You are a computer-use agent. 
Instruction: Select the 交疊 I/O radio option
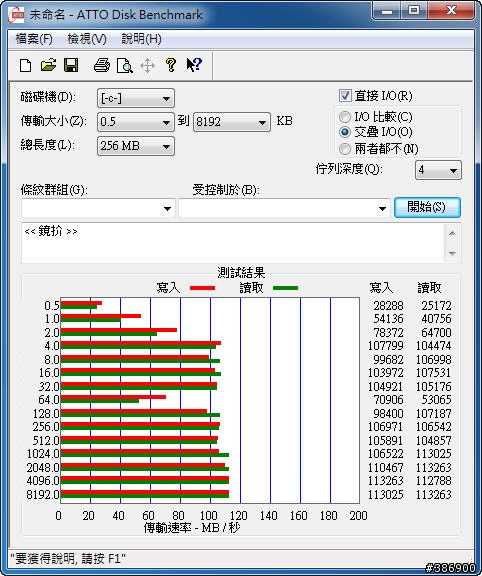[345, 132]
